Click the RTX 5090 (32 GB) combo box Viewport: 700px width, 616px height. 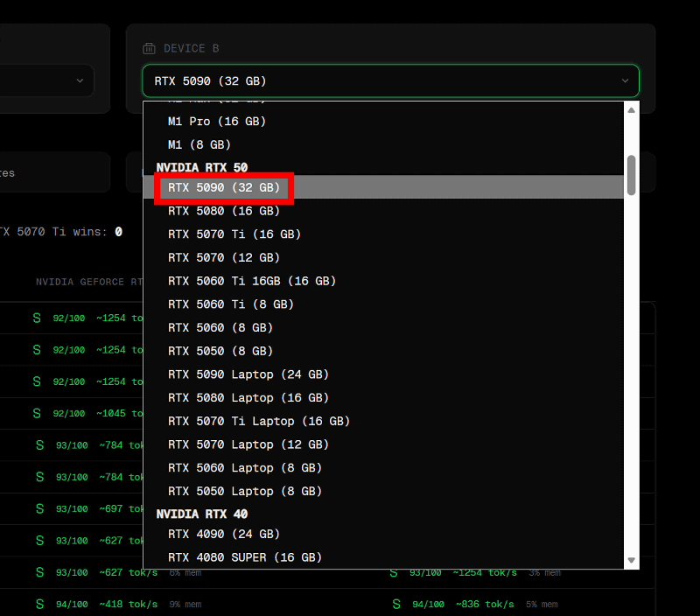click(390, 80)
